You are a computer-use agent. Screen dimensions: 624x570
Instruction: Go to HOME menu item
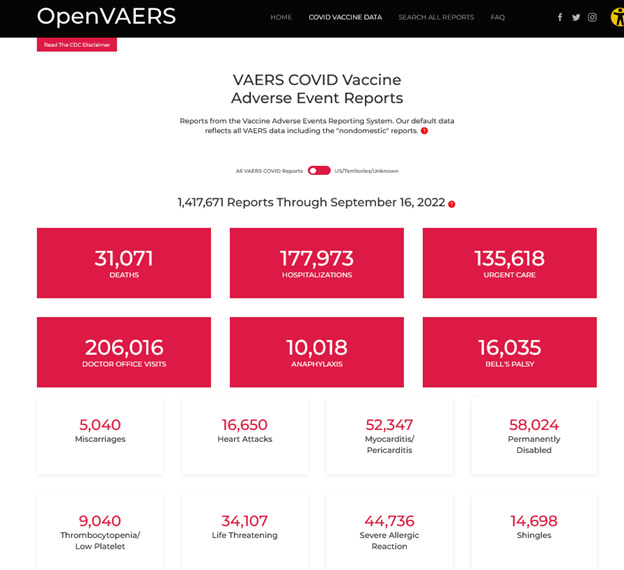pos(281,17)
